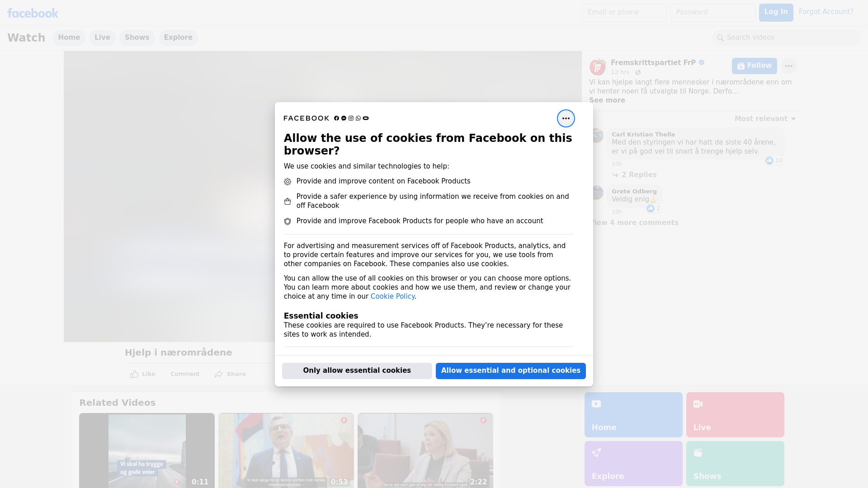Click Forgot Account? link
The height and width of the screenshot is (488, 868).
826,12
